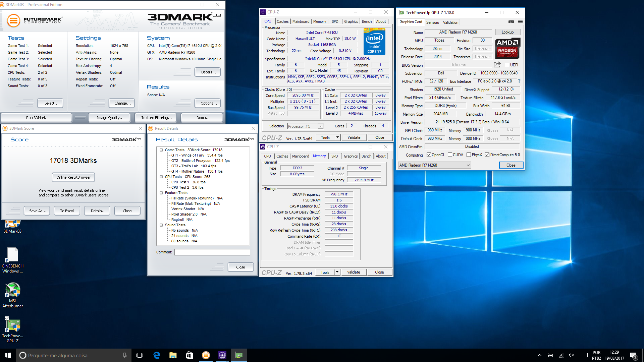
Task: Show hidden system tray icons
Action: (539, 355)
